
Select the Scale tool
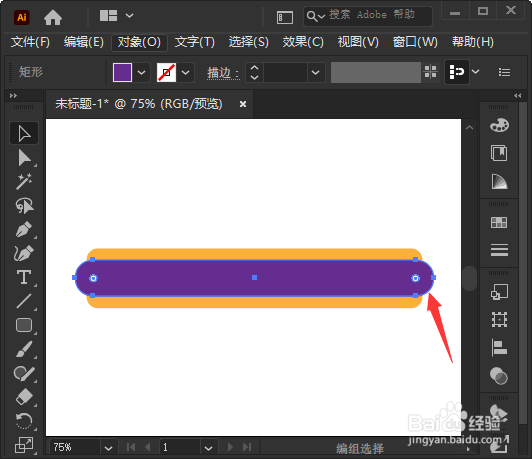(x=24, y=445)
